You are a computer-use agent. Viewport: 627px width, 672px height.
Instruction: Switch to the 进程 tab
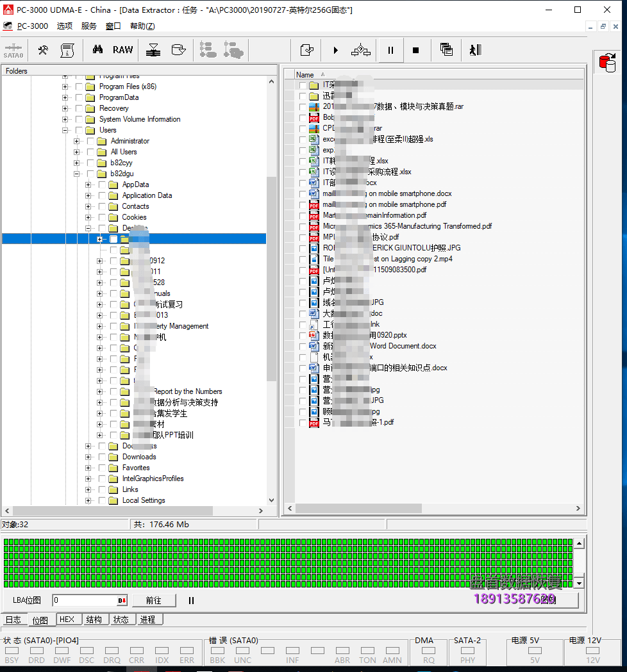point(148,619)
